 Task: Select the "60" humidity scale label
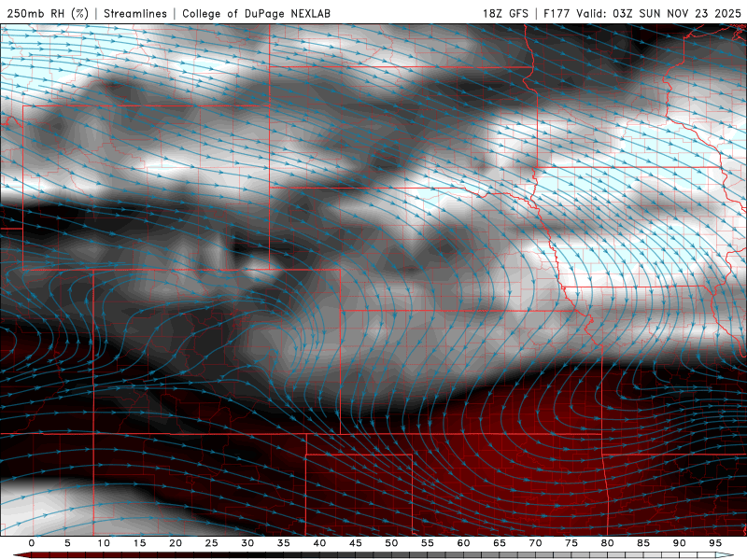coord(463,543)
